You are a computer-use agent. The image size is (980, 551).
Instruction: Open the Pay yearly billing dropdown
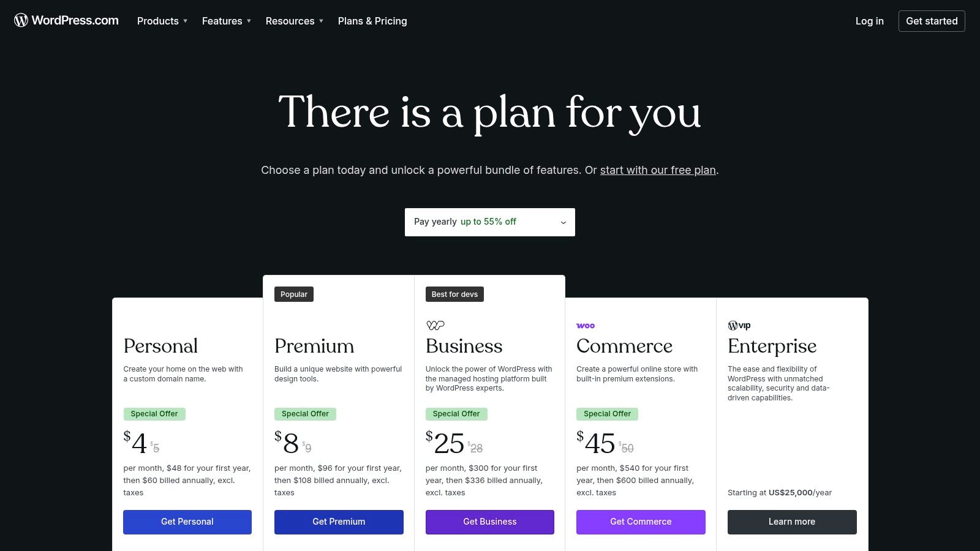click(489, 222)
